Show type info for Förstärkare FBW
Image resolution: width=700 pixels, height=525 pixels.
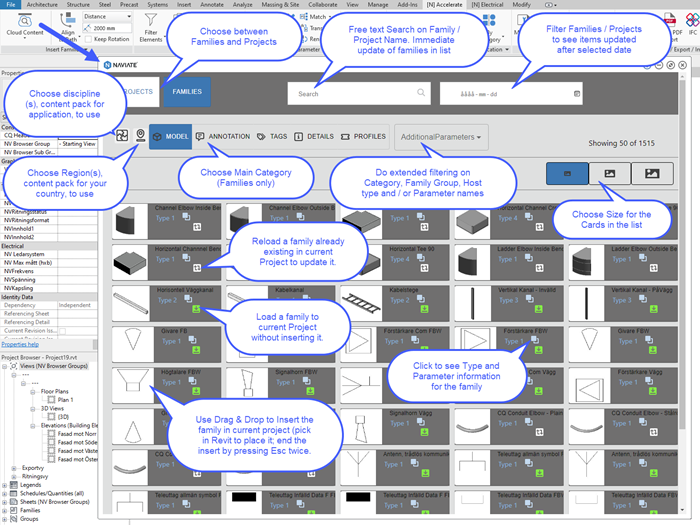(534, 340)
